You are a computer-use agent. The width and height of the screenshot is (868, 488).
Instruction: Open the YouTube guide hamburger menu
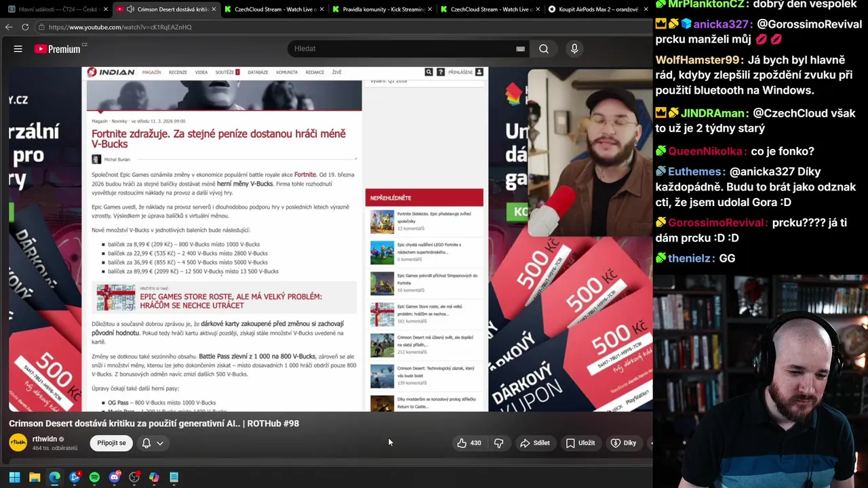[x=18, y=49]
